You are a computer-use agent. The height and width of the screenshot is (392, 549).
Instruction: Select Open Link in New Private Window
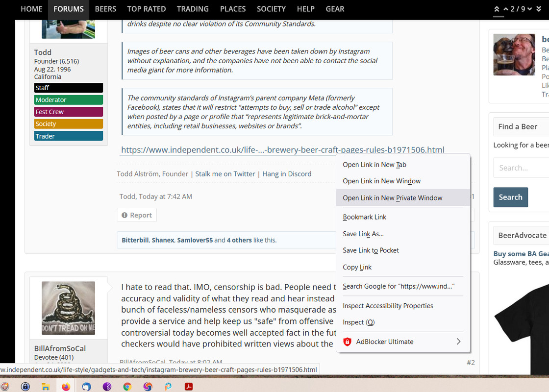coord(403,198)
